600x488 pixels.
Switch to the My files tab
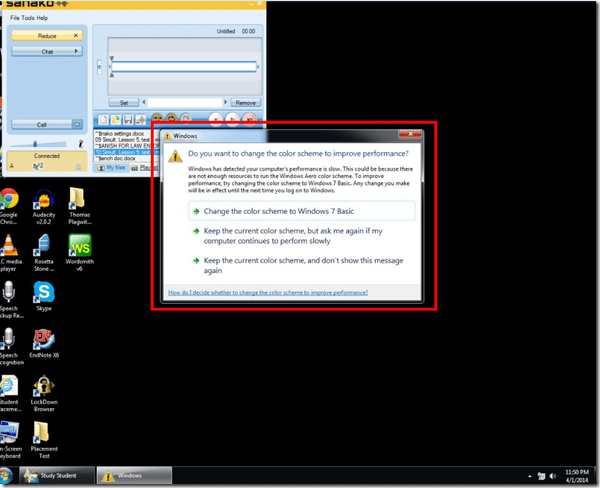click(111, 168)
